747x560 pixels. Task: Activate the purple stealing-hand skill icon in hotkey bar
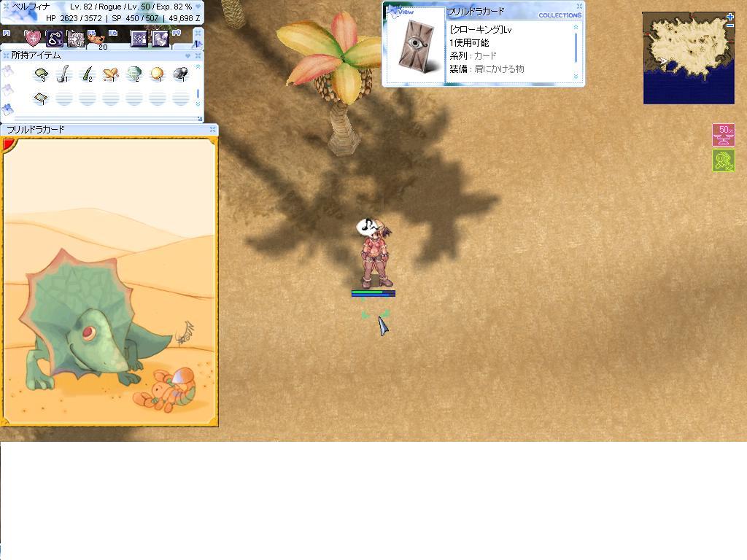160,38
